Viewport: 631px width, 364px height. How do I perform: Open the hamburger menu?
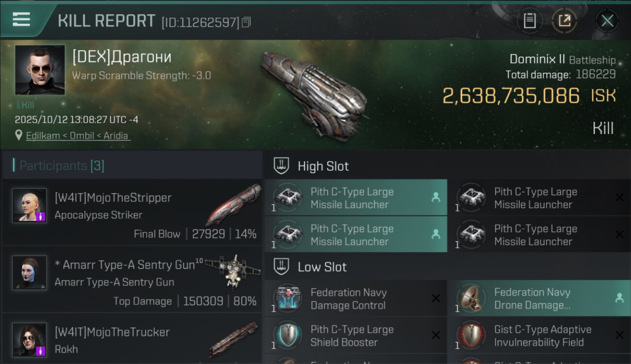[21, 19]
